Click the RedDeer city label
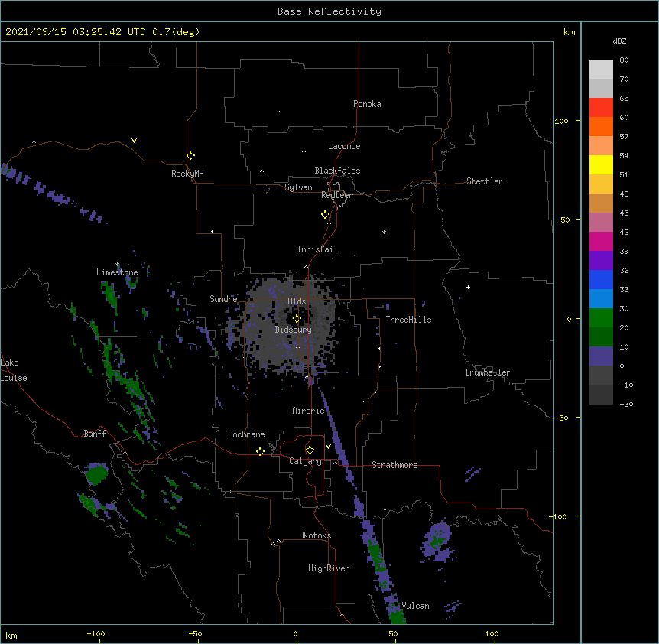This screenshot has width=659, height=644. click(x=336, y=195)
